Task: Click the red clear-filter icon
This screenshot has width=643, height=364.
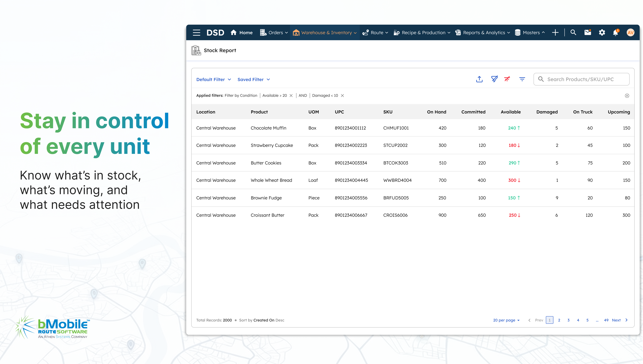Action: point(507,79)
